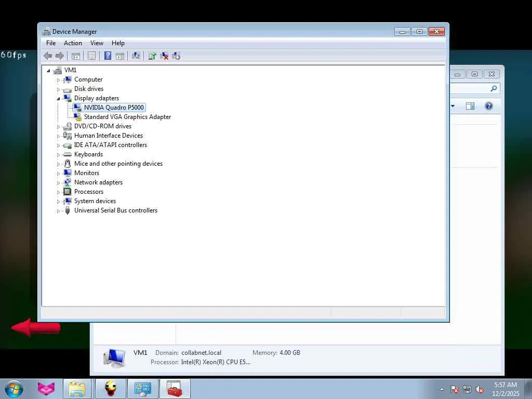Select the Standard VGA Graphics Adapter device
532x399 pixels.
(x=128, y=117)
